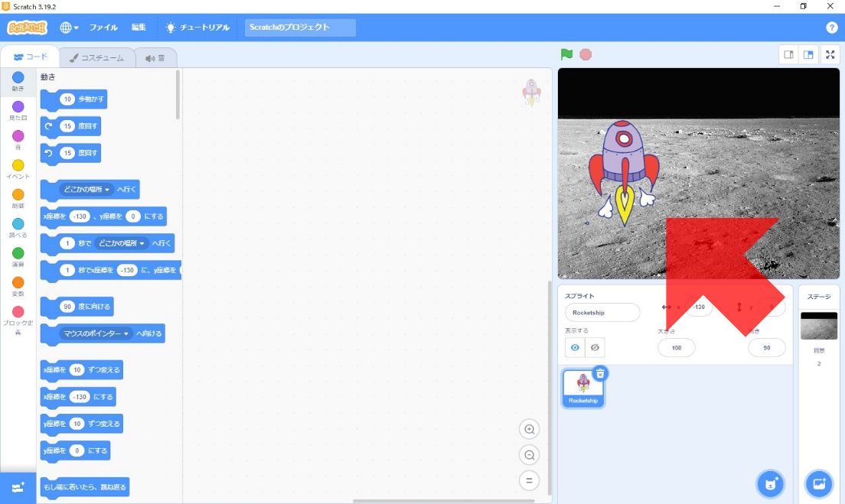Image resolution: width=845 pixels, height=504 pixels.
Task: Select the 演算 operators category
Action: 18,257
